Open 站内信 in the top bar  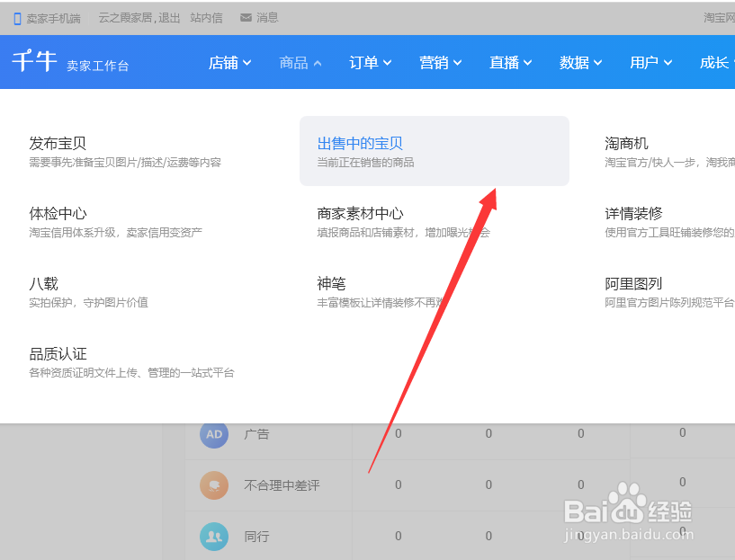(204, 16)
